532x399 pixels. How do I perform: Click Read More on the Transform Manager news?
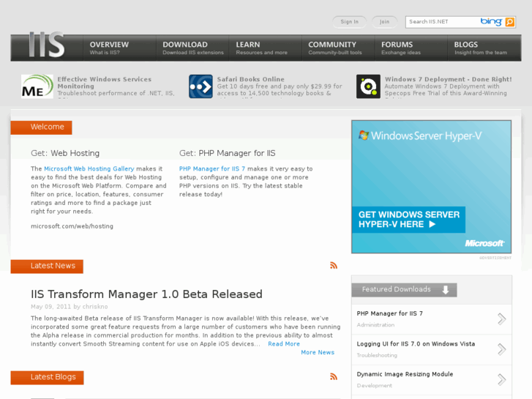[x=284, y=344]
